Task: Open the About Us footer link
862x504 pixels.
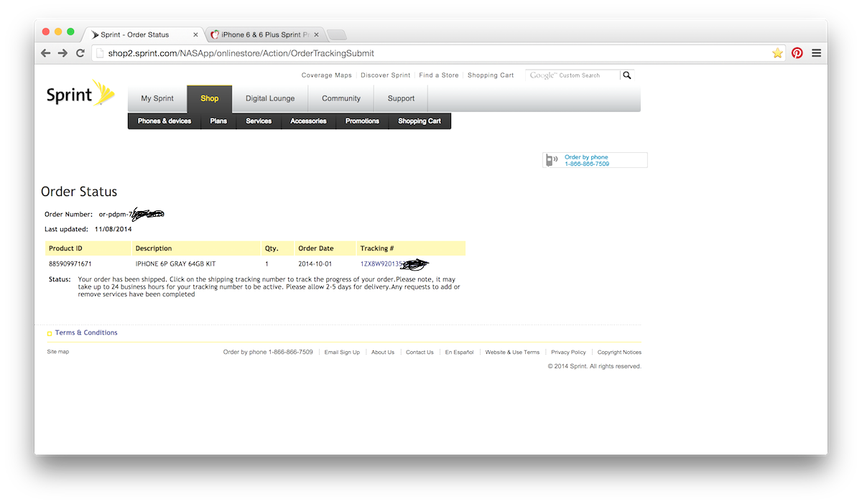Action: pos(383,353)
